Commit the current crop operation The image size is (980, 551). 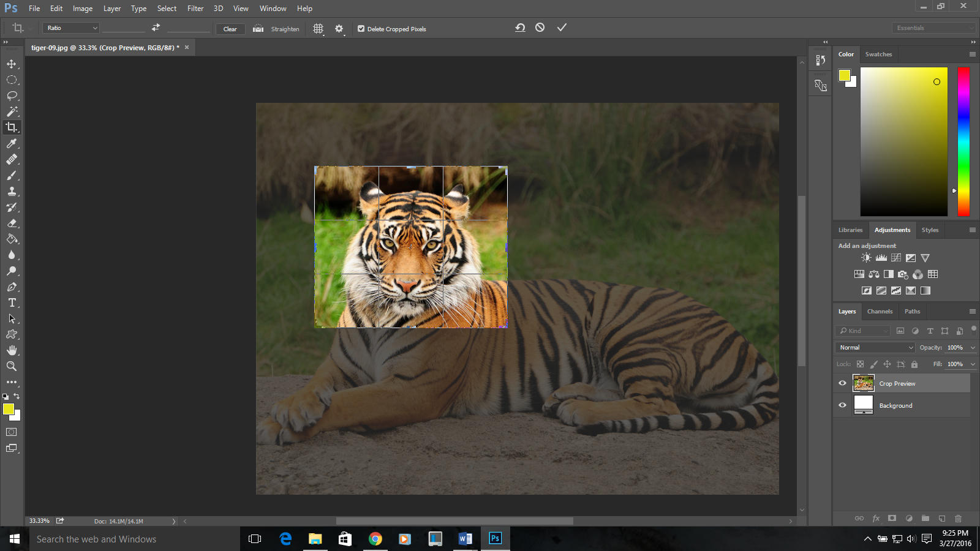561,27
